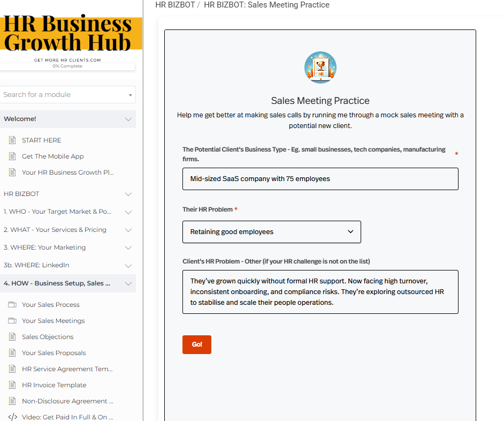Click the HR BIZBOT: Sales Meeting Practice breadcrumb
Viewport: 504px width, 421px height.
tap(266, 5)
